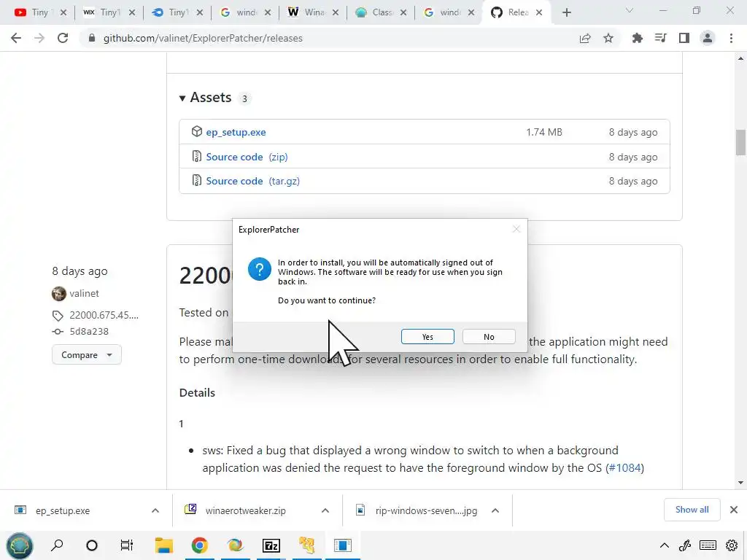
Task: Bookmark this page with the star icon
Action: point(608,38)
